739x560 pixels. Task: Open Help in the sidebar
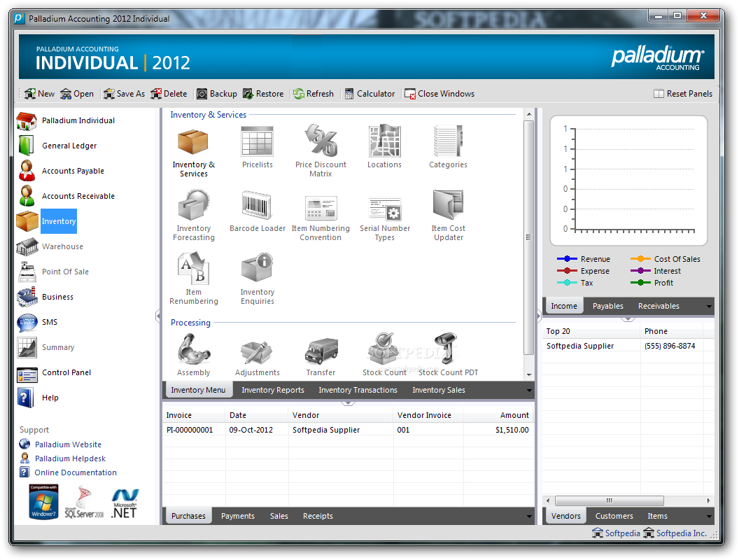(x=38, y=398)
